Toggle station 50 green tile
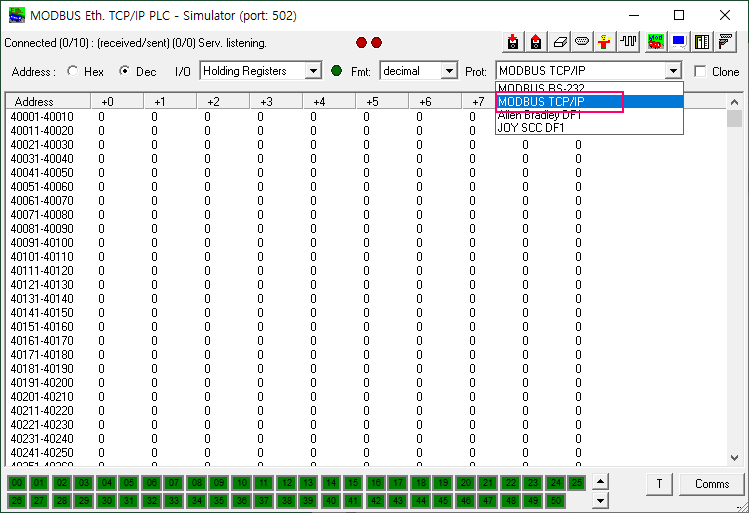 (x=556, y=501)
